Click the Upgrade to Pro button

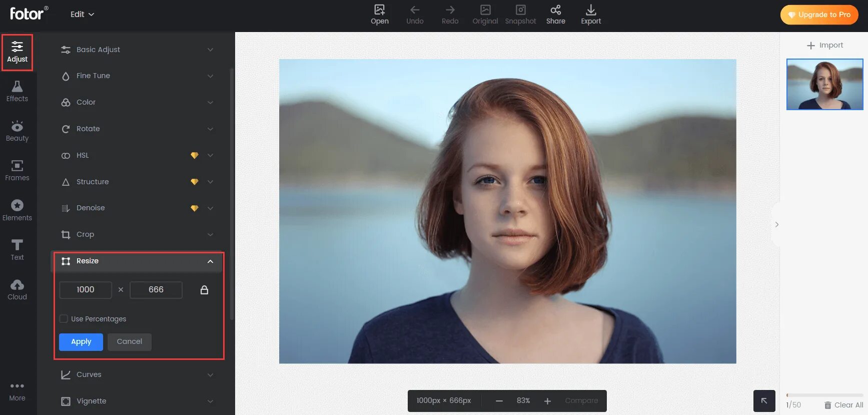(x=819, y=15)
